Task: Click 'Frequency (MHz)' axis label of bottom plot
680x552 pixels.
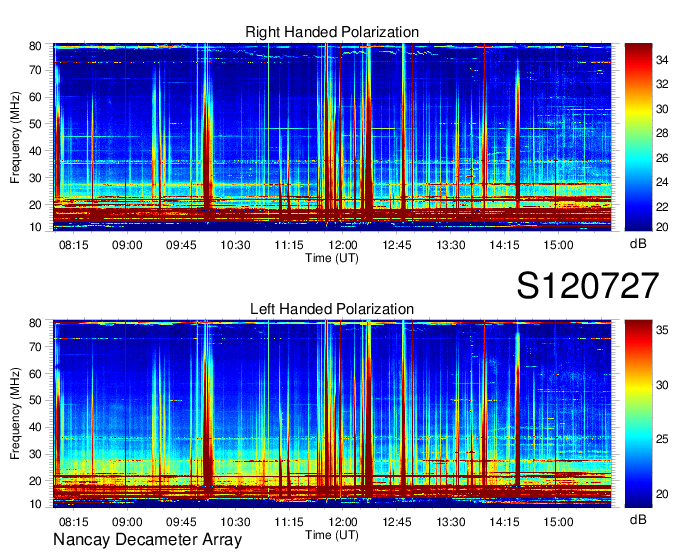Action: (15, 414)
